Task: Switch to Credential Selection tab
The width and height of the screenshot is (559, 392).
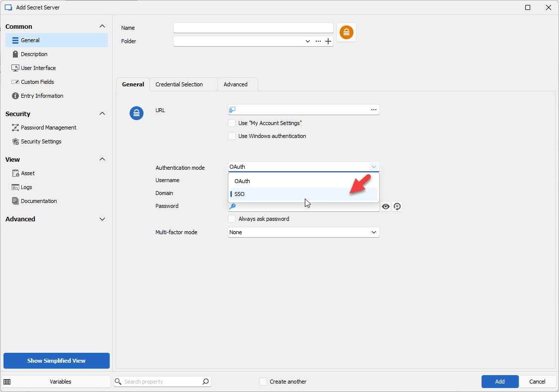Action: (179, 84)
